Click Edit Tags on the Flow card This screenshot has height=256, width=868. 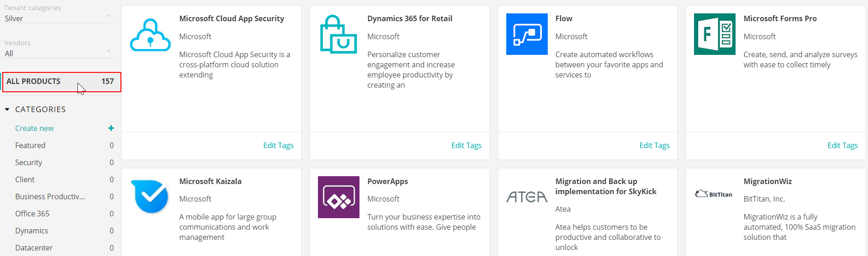point(654,145)
